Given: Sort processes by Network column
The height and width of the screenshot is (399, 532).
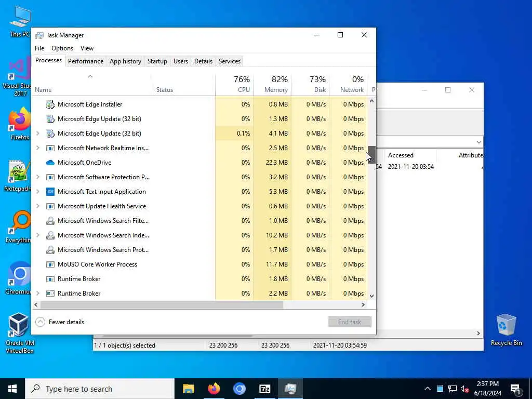Looking at the screenshot, I should [x=349, y=84].
